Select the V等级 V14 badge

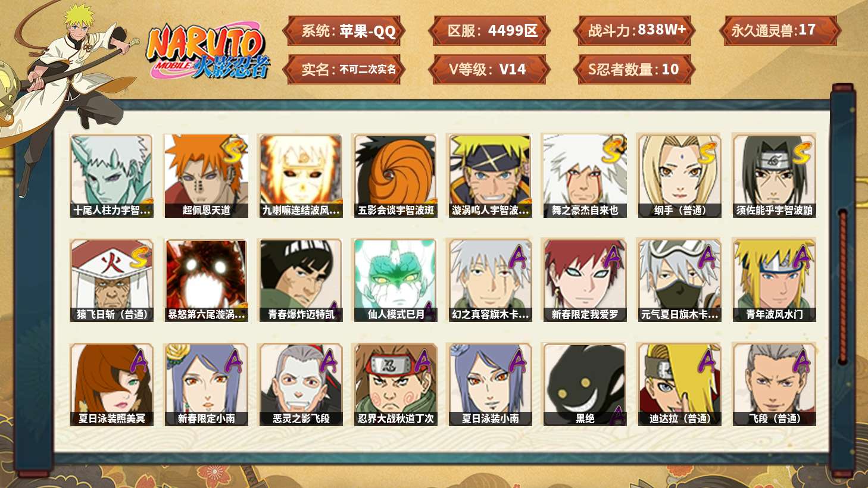coord(489,69)
